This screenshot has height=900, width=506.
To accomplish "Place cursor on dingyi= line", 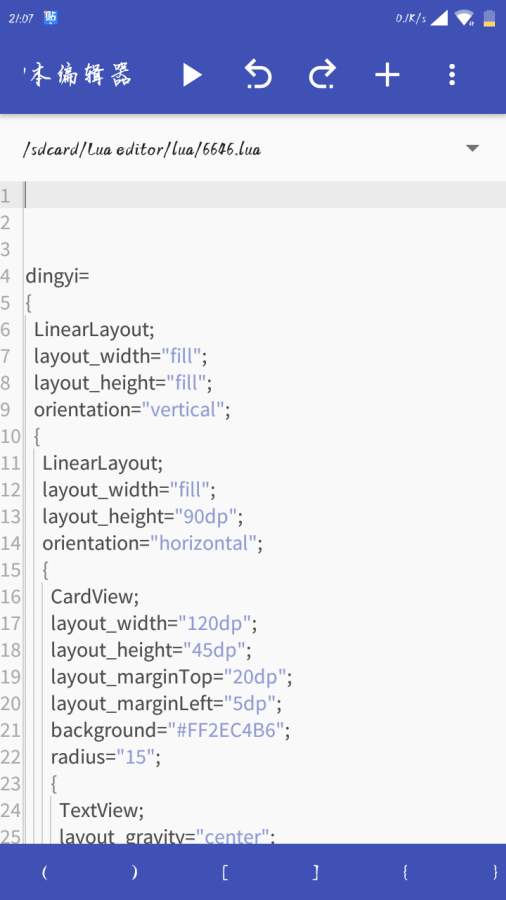I will [x=57, y=276].
